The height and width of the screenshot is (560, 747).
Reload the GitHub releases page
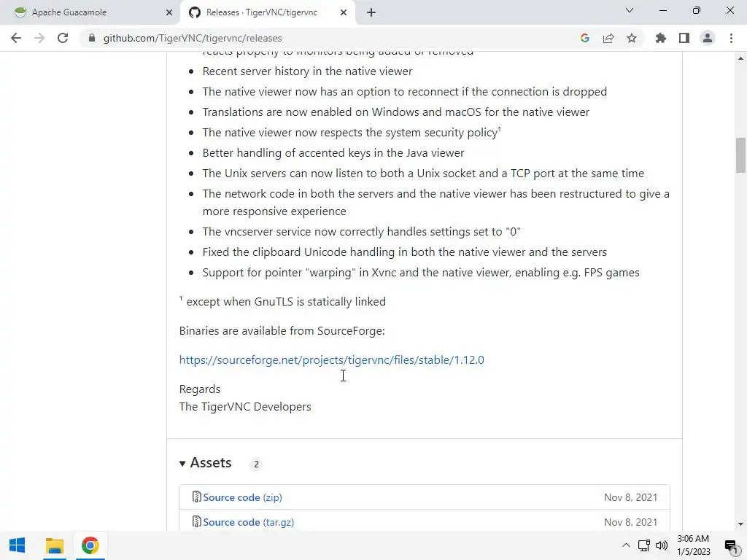63,38
